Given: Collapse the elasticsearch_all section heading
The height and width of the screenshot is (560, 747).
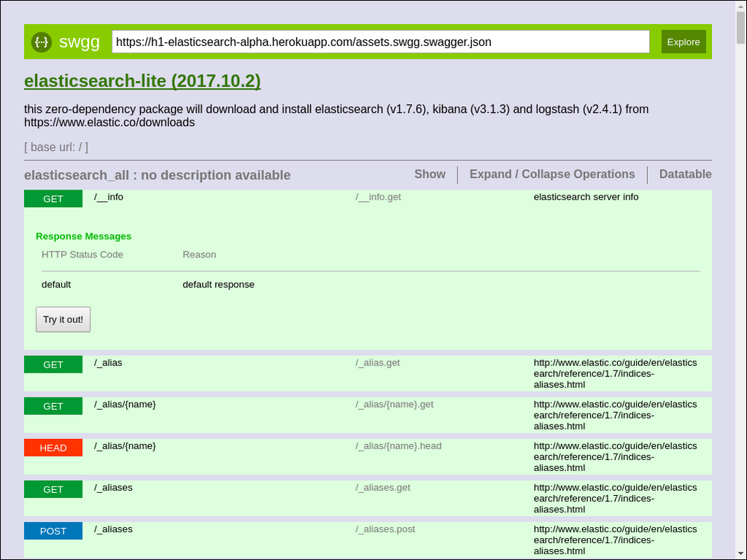Looking at the screenshot, I should coord(158,175).
